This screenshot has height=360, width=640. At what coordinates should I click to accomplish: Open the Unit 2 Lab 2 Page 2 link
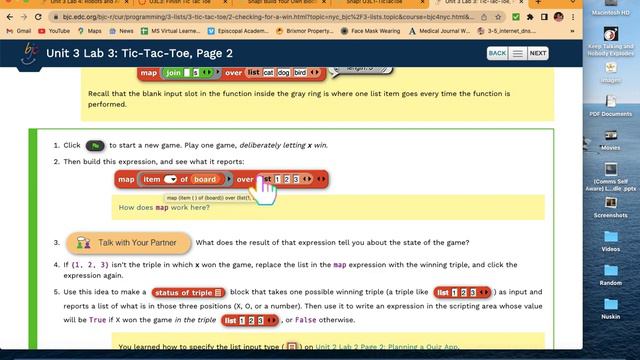tap(386, 347)
